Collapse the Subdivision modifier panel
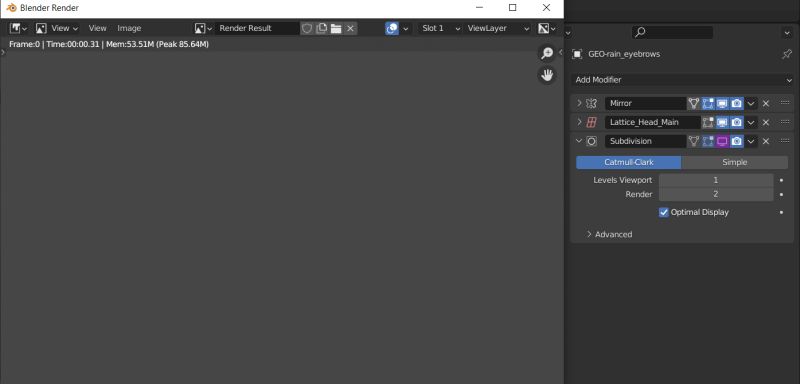 [579, 141]
